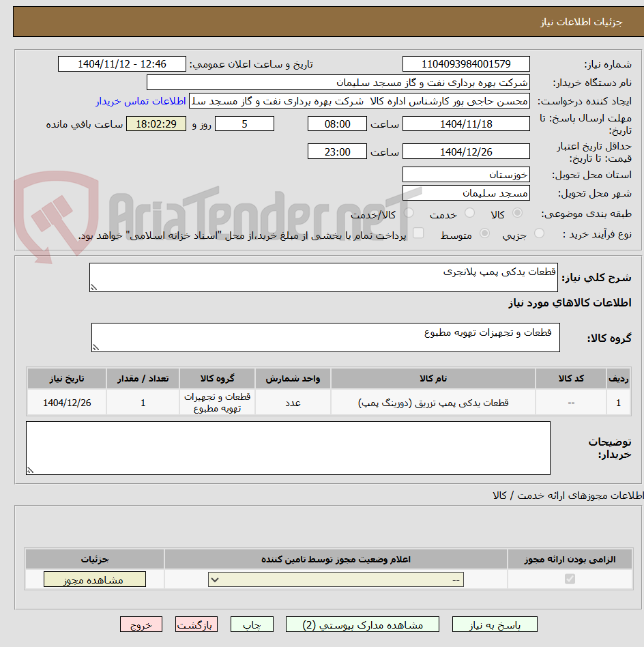Screen dimensions: 644x647
Task: Open the اعلام وضعیت مجوز dropdown
Action: 336,579
